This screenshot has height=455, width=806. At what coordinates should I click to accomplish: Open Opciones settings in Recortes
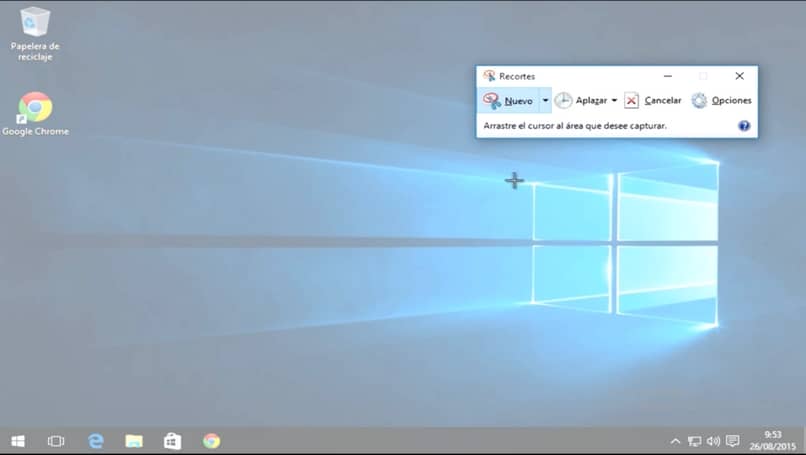click(x=721, y=101)
